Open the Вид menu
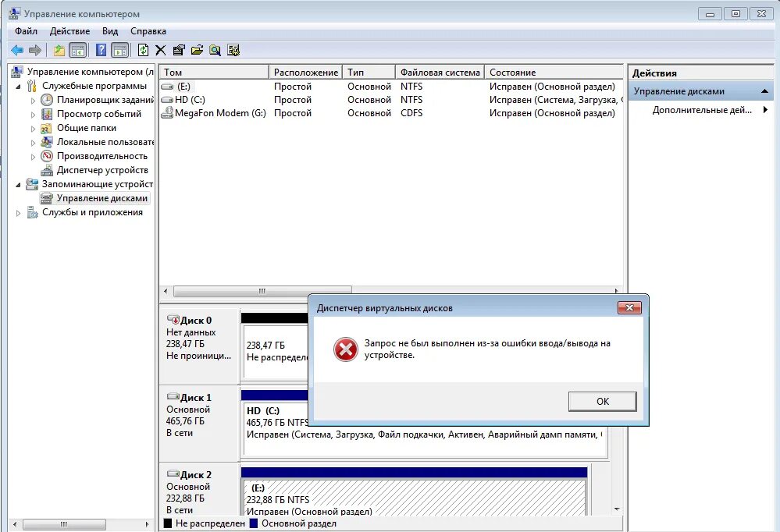Viewport: 780px width, 532px height. click(110, 31)
